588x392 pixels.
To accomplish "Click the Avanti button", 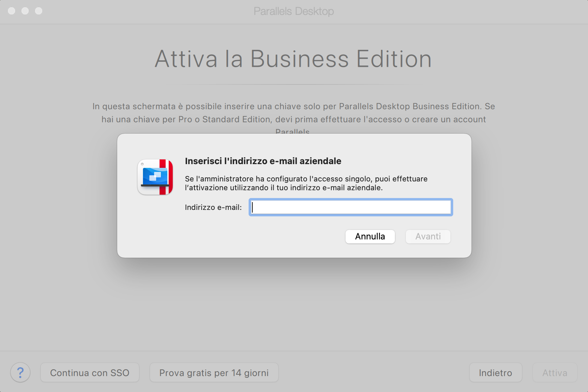I will tap(428, 236).
